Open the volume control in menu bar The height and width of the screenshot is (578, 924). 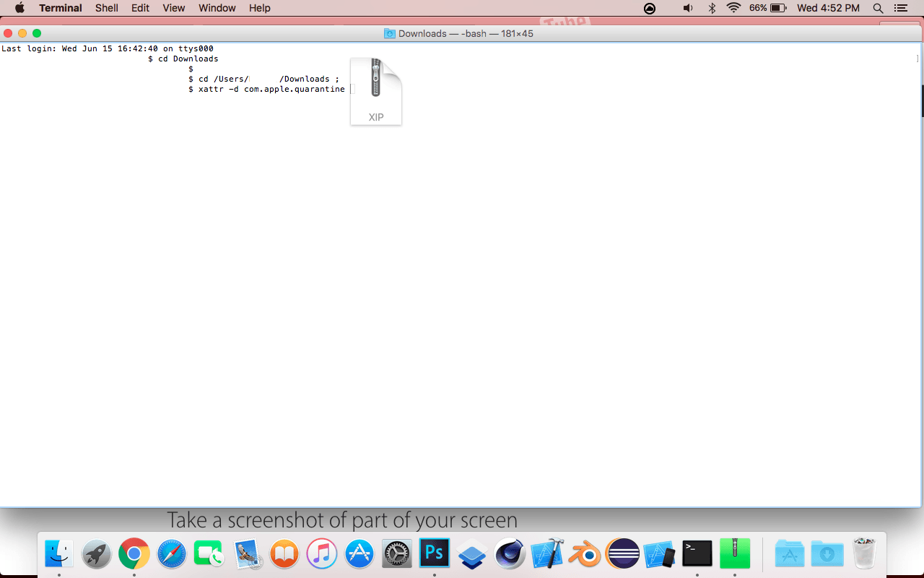click(688, 8)
